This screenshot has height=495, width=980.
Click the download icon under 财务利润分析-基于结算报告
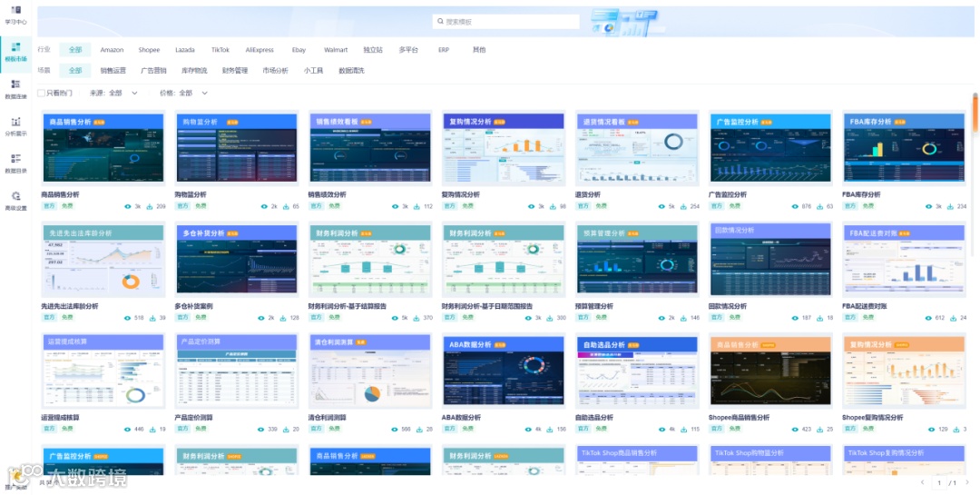416,318
